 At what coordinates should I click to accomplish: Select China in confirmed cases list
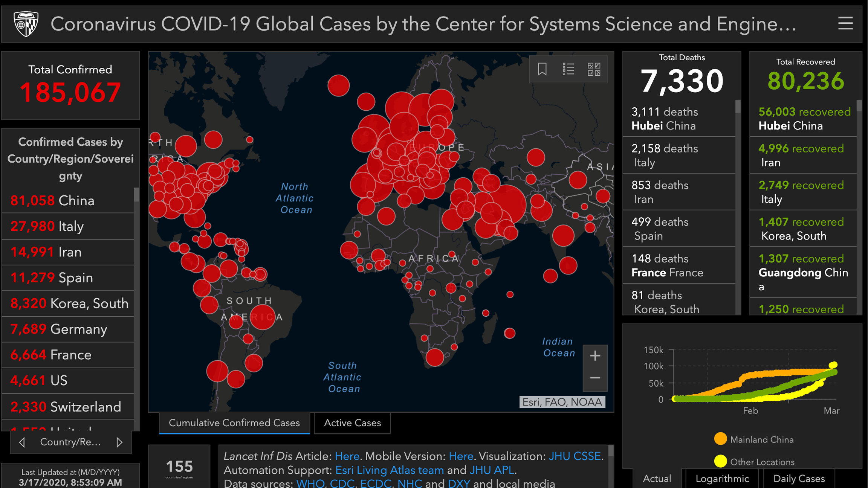[68, 201]
